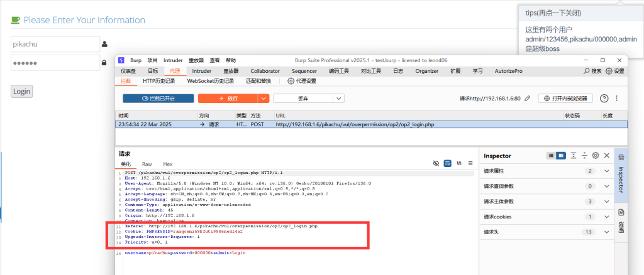This screenshot has height=275, width=644.
Task: Switch to the 编码工具 tab
Action: (339, 71)
